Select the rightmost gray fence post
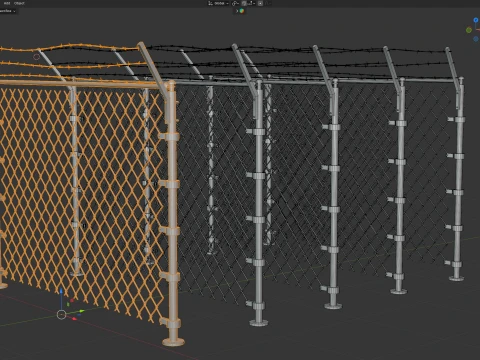The width and height of the screenshot is (480, 360). pos(458,180)
